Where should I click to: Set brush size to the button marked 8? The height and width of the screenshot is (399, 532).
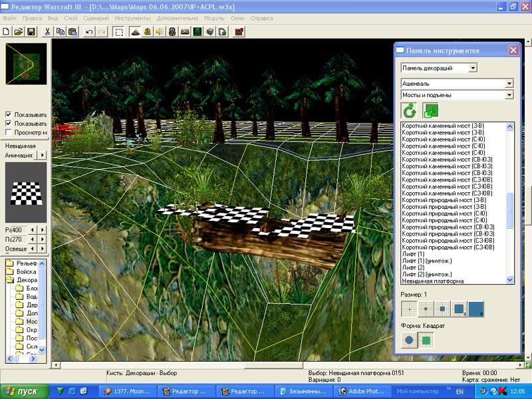point(475,309)
